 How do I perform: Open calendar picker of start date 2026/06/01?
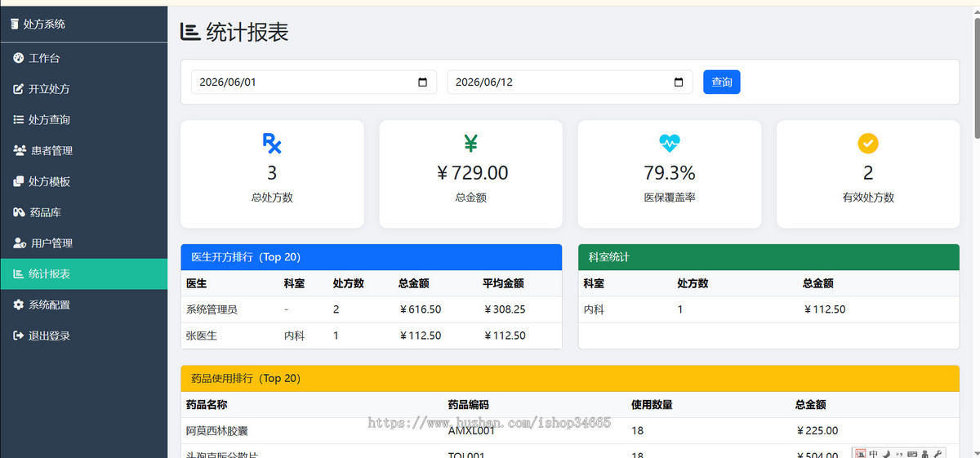click(422, 82)
